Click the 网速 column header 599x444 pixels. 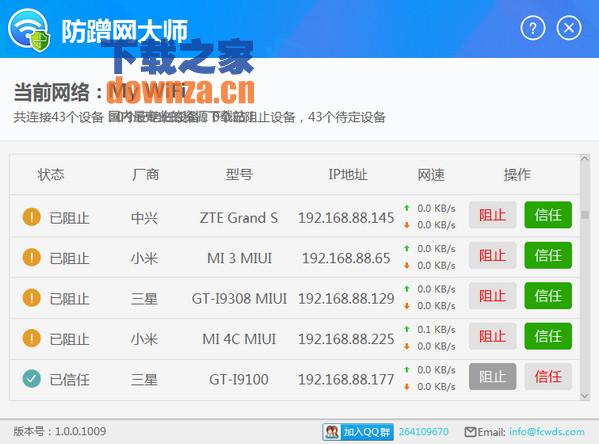(431, 175)
